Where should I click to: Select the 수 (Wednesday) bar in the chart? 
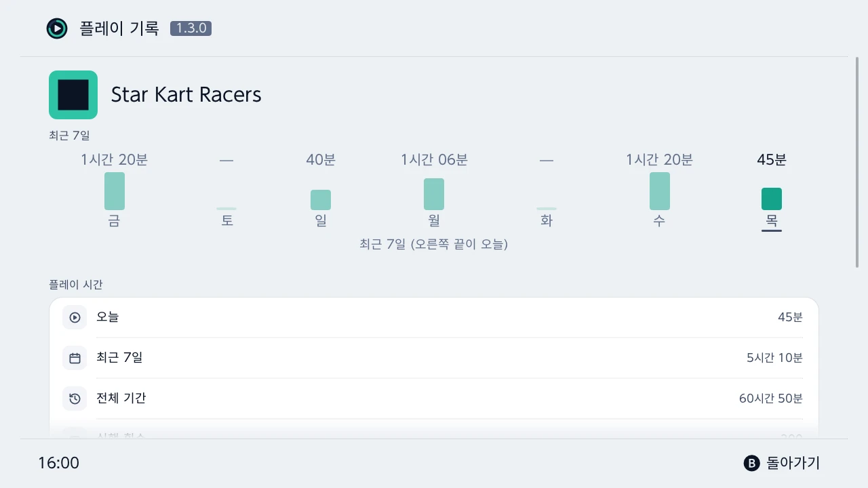660,191
